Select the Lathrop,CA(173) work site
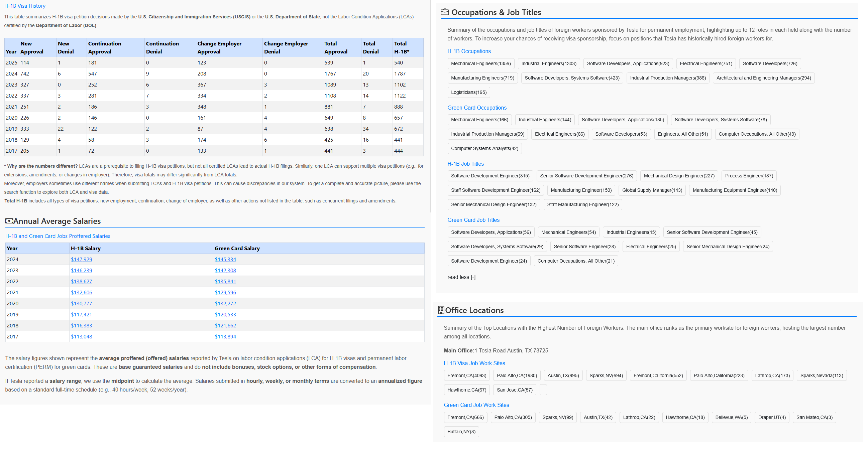Image resolution: width=868 pixels, height=457 pixels. click(x=772, y=375)
